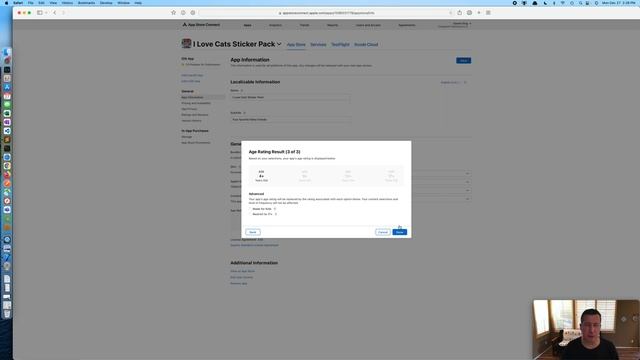Image resolution: width=640 pixels, height=360 pixels.
Task: Open the File menu
Action: pyautogui.click(x=31, y=3)
